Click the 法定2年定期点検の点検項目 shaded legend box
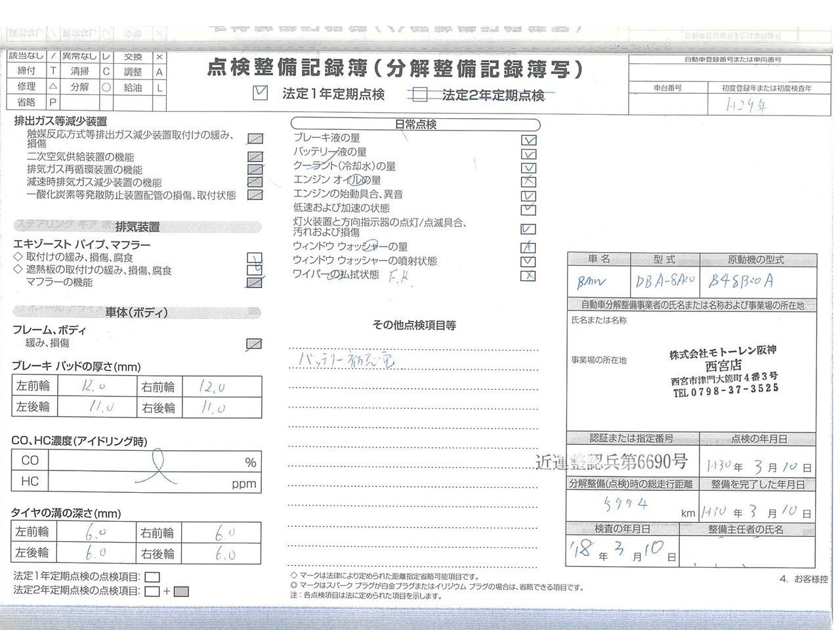Image resolution: width=840 pixels, height=630 pixels. pos(181,591)
